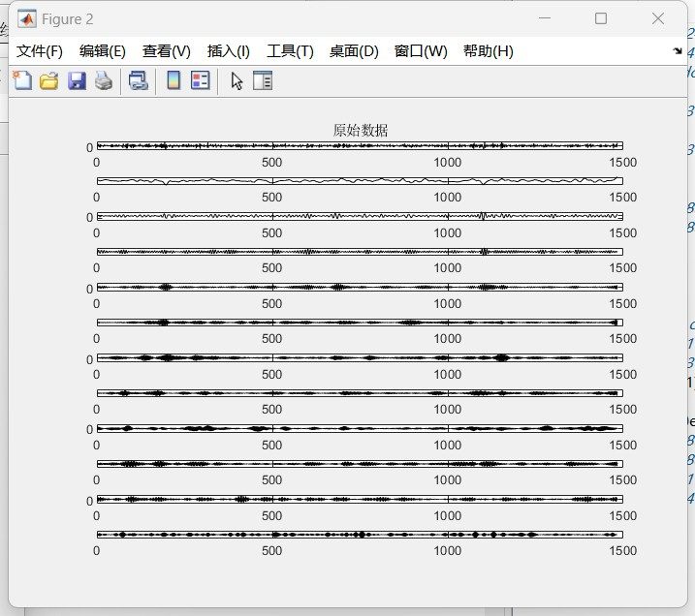Open the 窗口(W) menu
This screenshot has width=695, height=616.
click(421, 51)
